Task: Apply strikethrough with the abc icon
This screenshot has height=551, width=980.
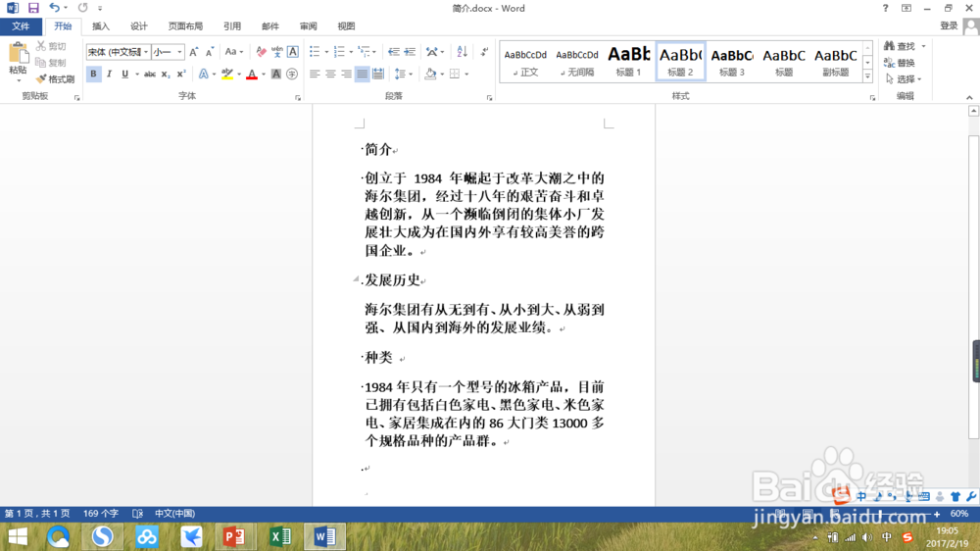Action: coord(149,74)
